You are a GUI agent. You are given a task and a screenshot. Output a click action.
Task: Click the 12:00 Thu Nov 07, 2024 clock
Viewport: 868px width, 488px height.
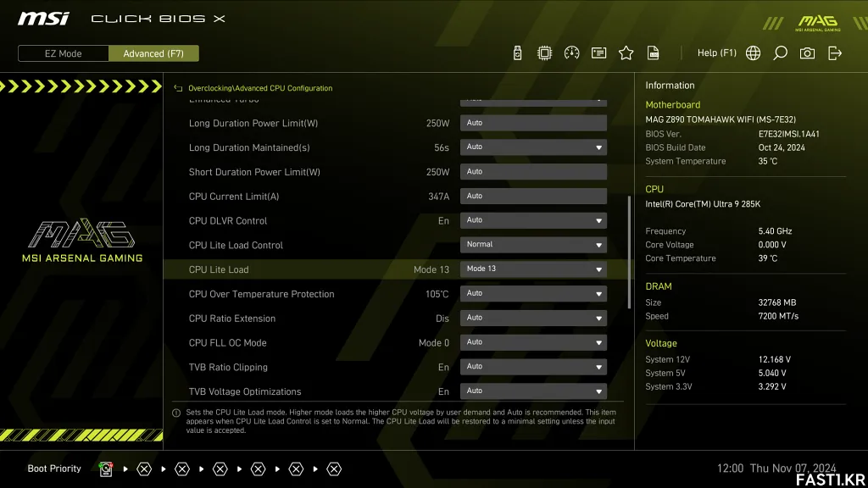click(x=776, y=468)
